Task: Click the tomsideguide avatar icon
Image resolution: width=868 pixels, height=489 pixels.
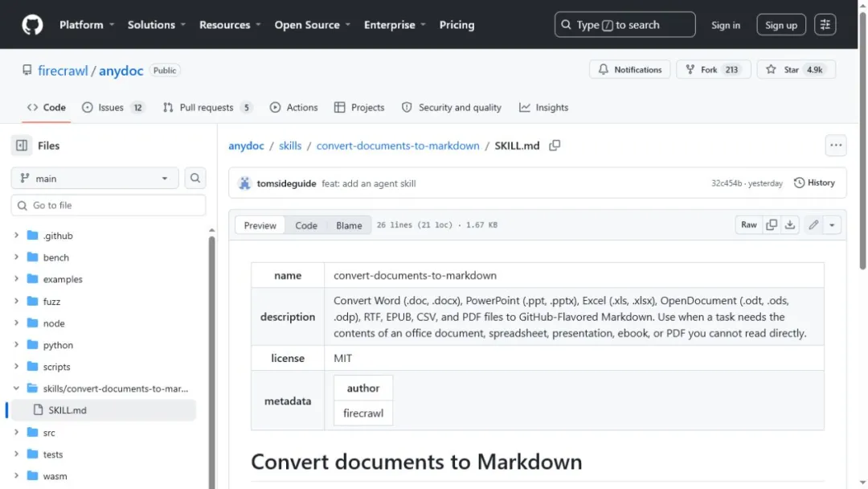Action: pos(244,183)
